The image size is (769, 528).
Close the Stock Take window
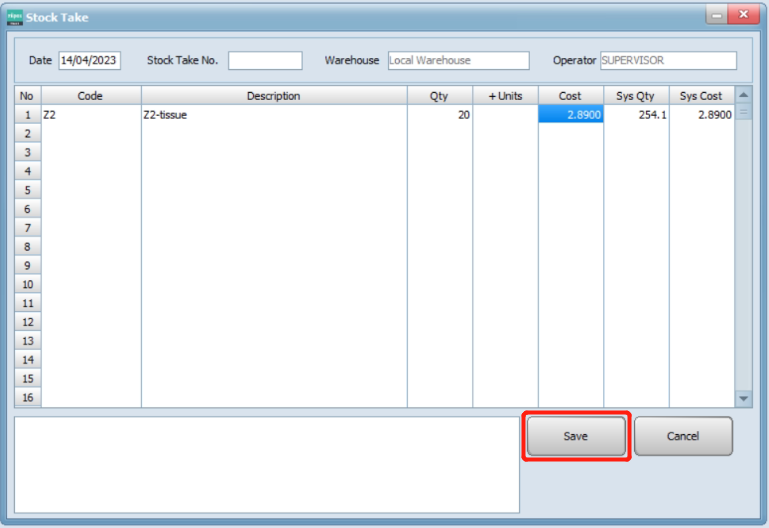[742, 15]
